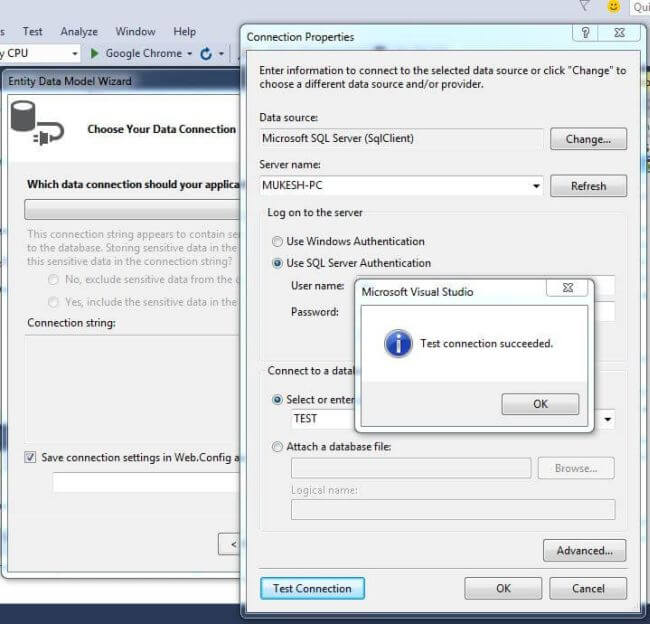Close the Connection Properties dialog

[619, 33]
